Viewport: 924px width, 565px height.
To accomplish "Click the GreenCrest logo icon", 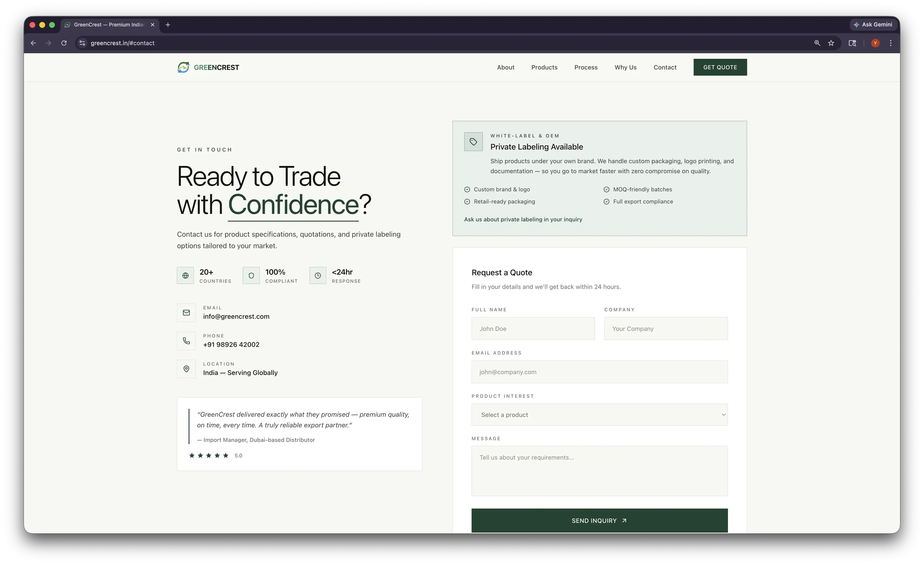I will (x=183, y=67).
